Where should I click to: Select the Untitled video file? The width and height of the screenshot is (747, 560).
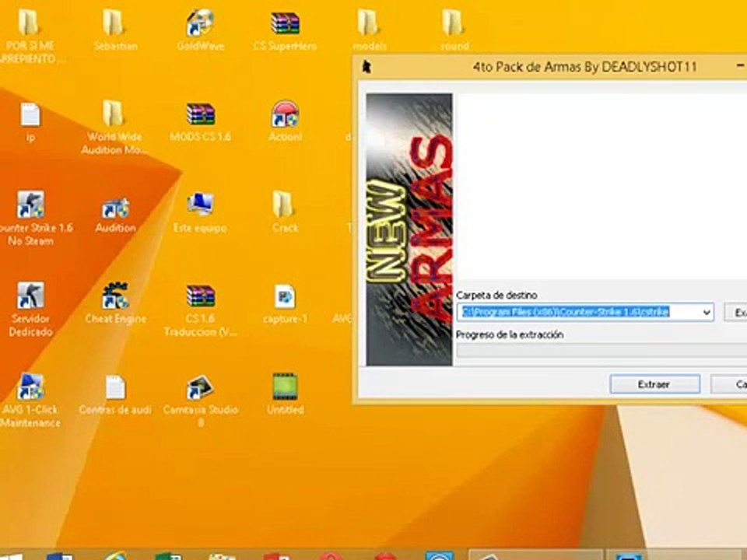(x=285, y=394)
